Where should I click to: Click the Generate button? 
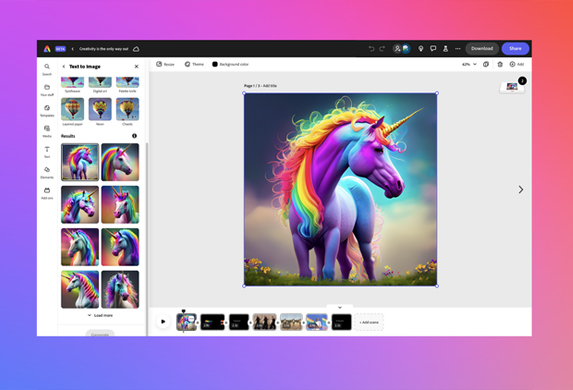pos(100,333)
